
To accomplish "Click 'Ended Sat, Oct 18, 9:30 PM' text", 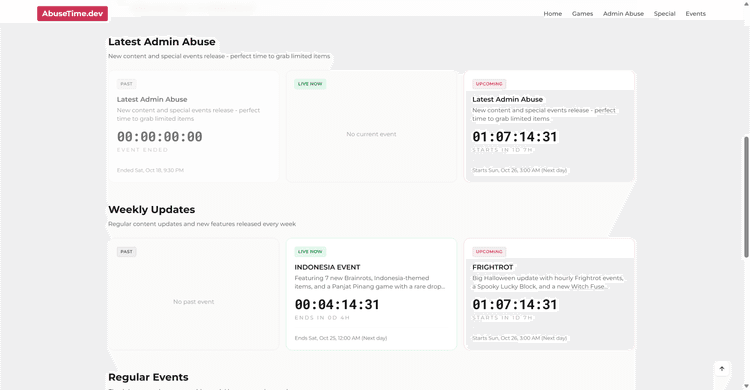I will point(150,170).
